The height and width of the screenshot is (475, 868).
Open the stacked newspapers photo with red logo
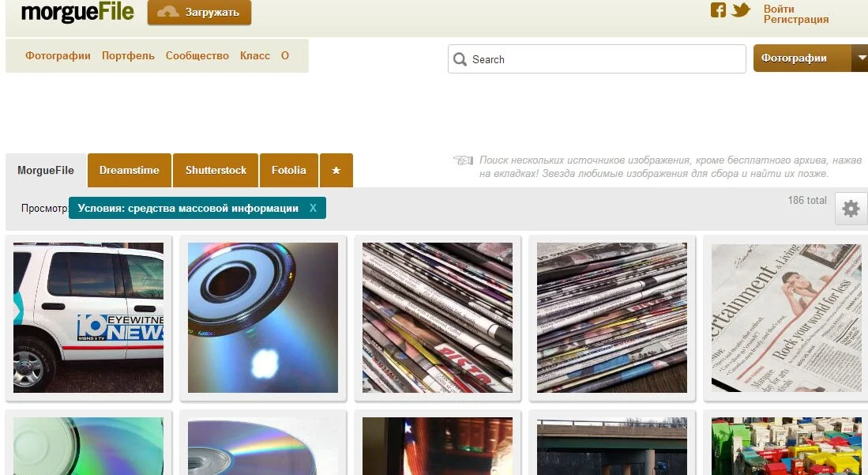coord(438,318)
